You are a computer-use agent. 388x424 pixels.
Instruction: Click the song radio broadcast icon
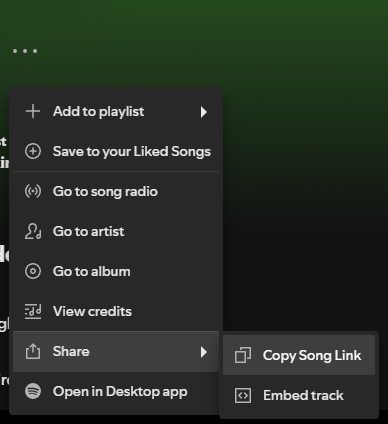coord(33,191)
